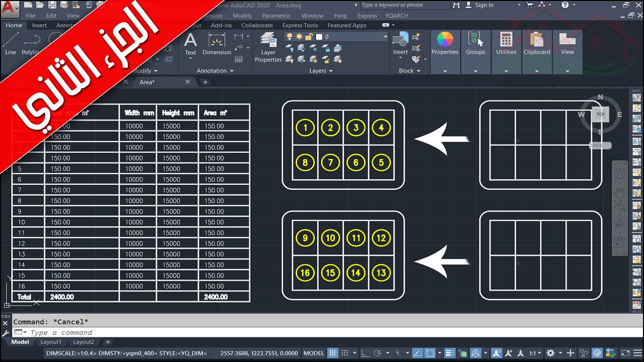Click the Help question mark icon

[x=565, y=5]
